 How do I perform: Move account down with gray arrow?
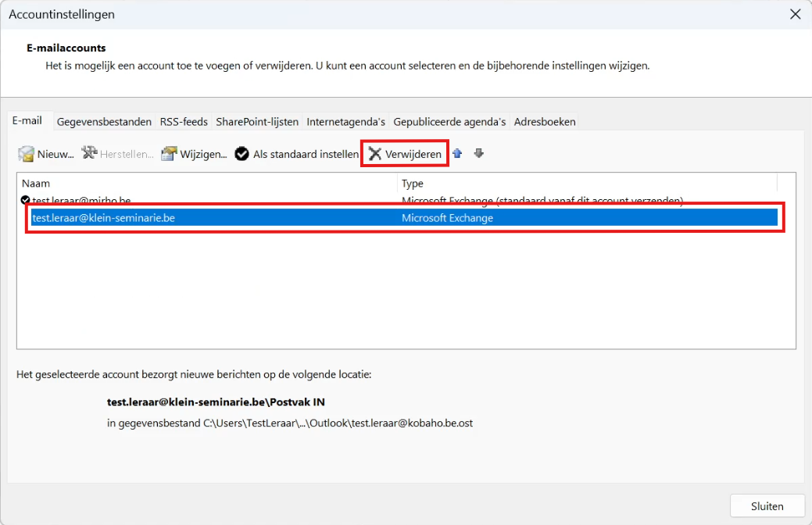click(479, 154)
